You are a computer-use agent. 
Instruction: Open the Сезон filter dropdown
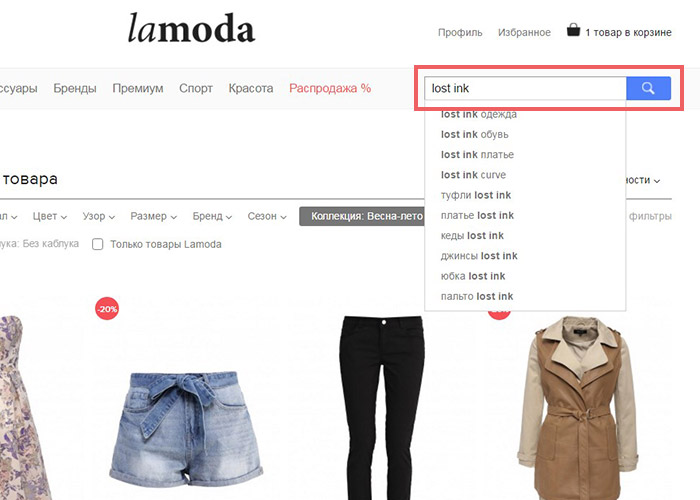(267, 216)
